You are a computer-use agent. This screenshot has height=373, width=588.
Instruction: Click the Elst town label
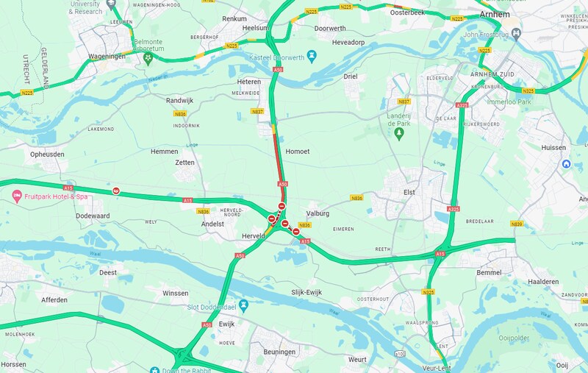(409, 192)
